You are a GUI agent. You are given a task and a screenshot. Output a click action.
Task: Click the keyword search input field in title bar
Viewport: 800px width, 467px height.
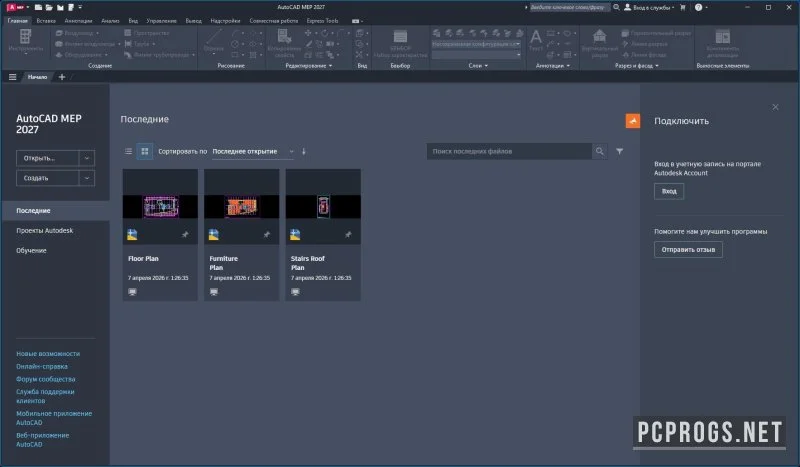coord(569,7)
